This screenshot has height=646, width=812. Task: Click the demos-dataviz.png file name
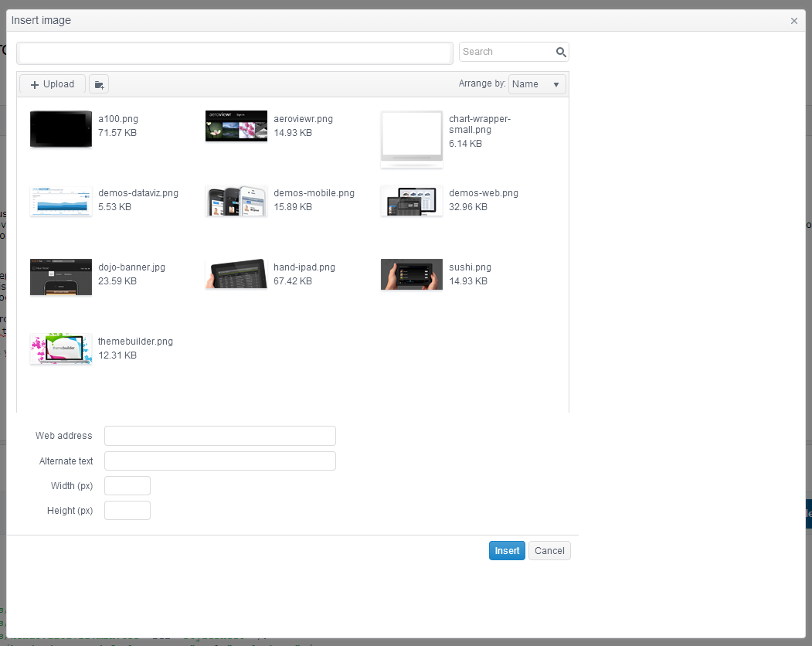pos(138,193)
